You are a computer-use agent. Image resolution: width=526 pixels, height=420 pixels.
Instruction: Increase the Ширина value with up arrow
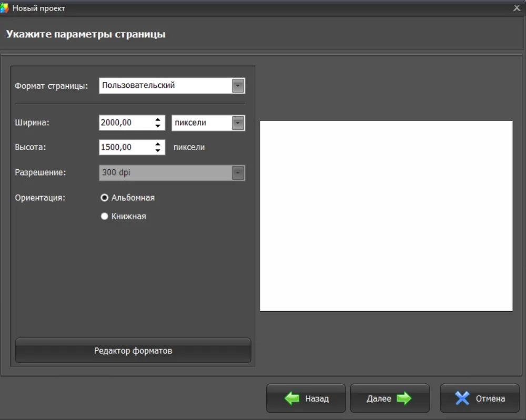click(157, 119)
